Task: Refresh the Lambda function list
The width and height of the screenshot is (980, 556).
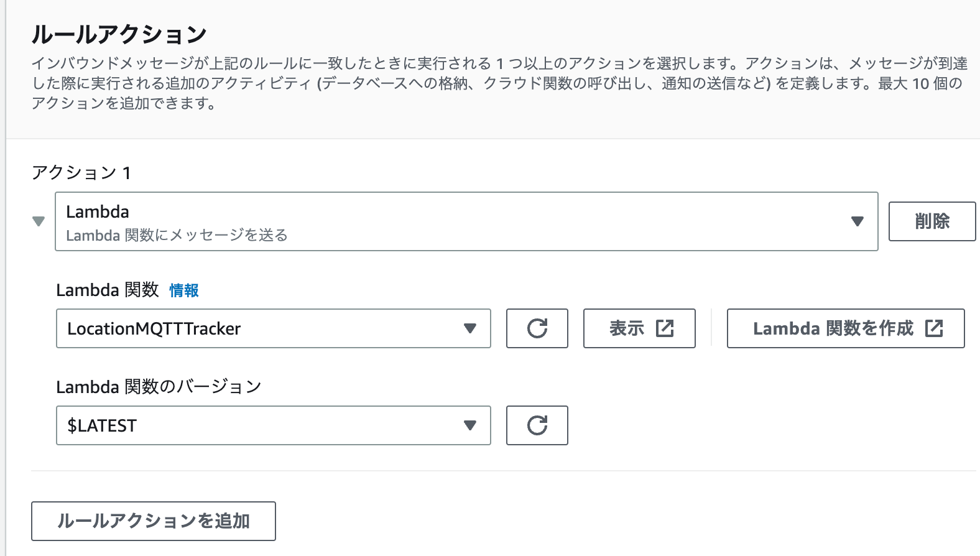Action: (537, 328)
